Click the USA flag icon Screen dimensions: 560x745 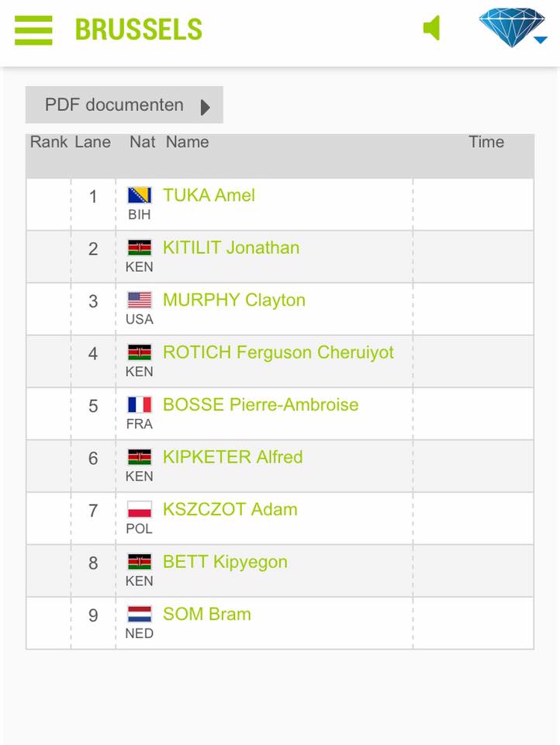tap(140, 300)
